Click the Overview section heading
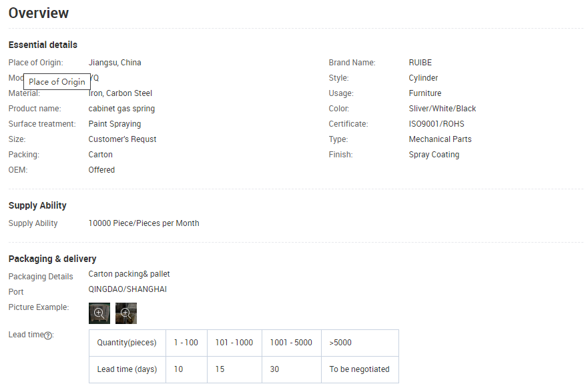 (39, 13)
